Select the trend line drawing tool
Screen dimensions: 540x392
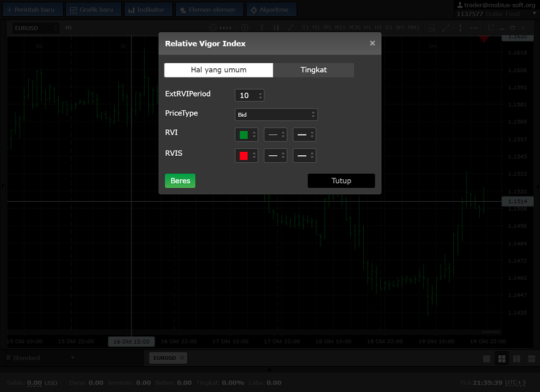(446, 28)
